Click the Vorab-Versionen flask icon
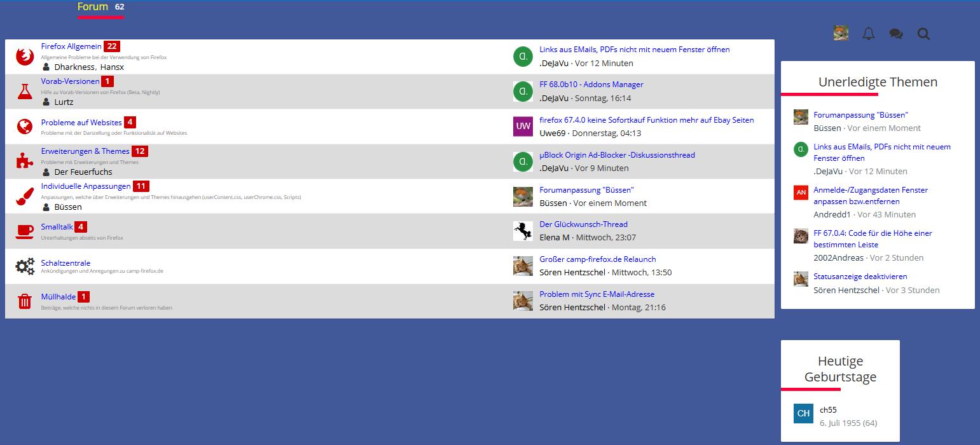The height and width of the screenshot is (445, 980). (x=25, y=92)
